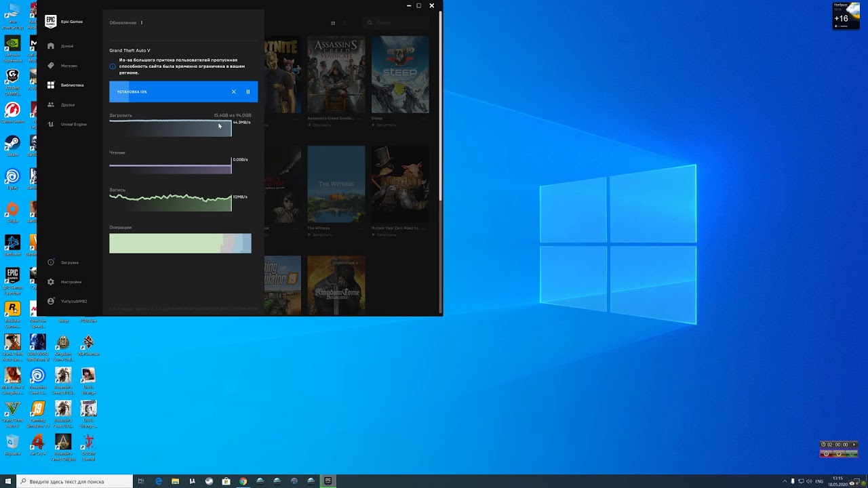
Task: Open the Магазин (Store) sidebar item
Action: pos(62,66)
